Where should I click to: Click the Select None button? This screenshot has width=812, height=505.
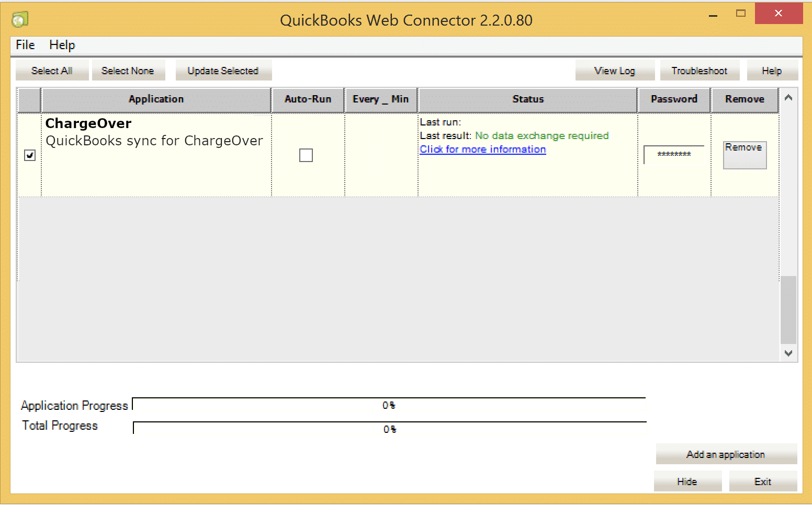[128, 71]
